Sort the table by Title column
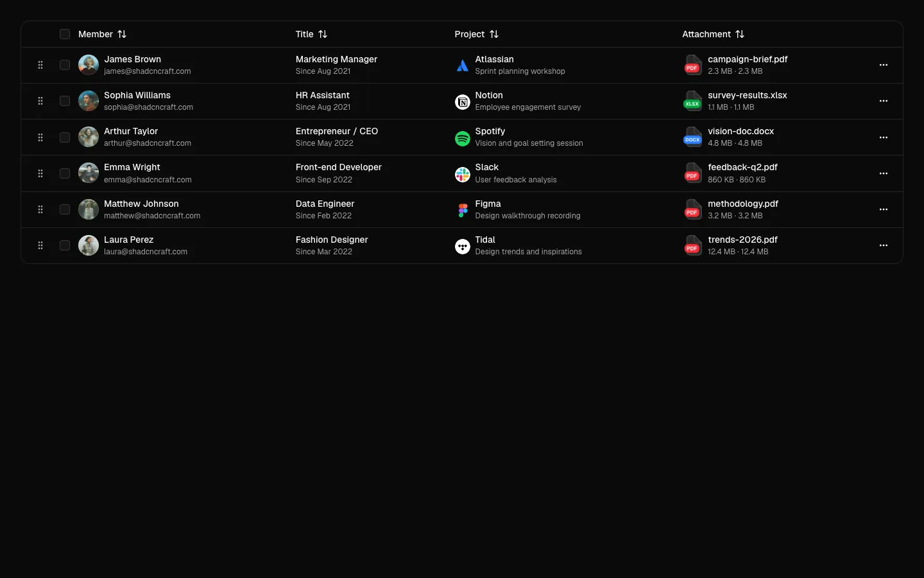The image size is (924, 578). (312, 34)
